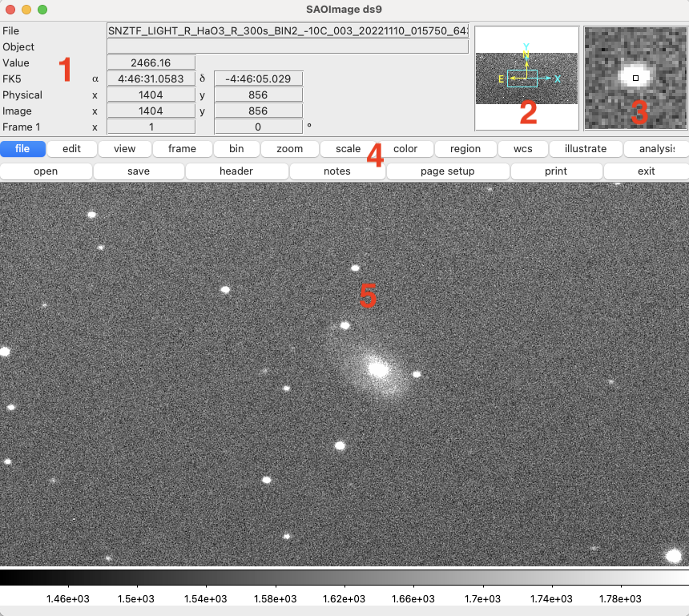Screen dimensions: 689x616
Task: Select the region tab
Action: [x=465, y=149]
